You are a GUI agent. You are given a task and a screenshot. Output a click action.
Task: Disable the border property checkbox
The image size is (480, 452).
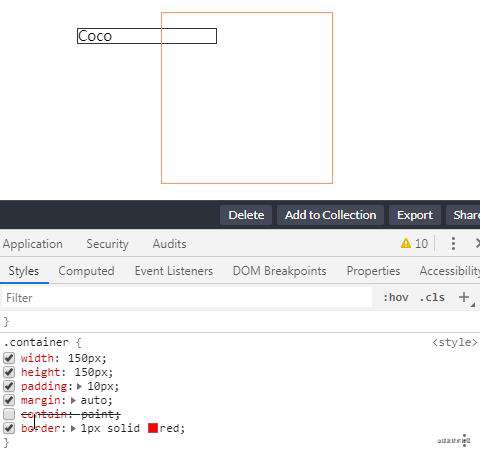(x=9, y=428)
